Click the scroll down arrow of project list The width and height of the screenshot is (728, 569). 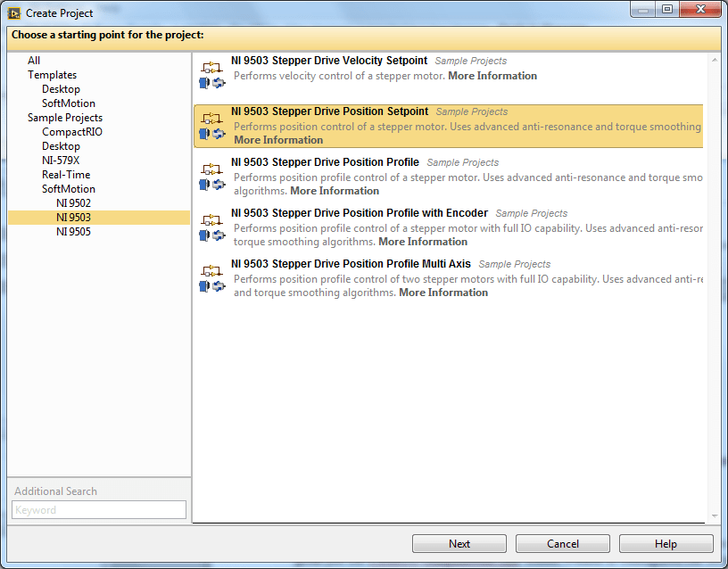tap(714, 516)
